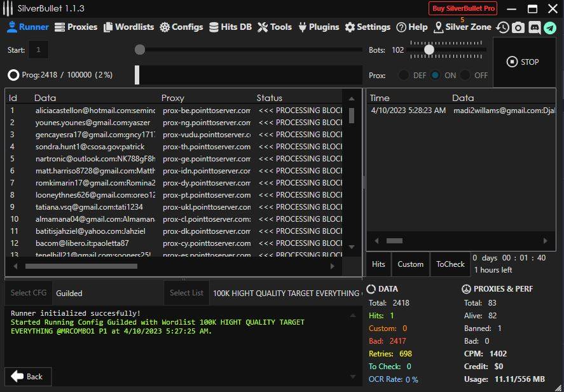Screen dimensions: 564x392
Task: Click the Start value input field
Action: [38, 50]
